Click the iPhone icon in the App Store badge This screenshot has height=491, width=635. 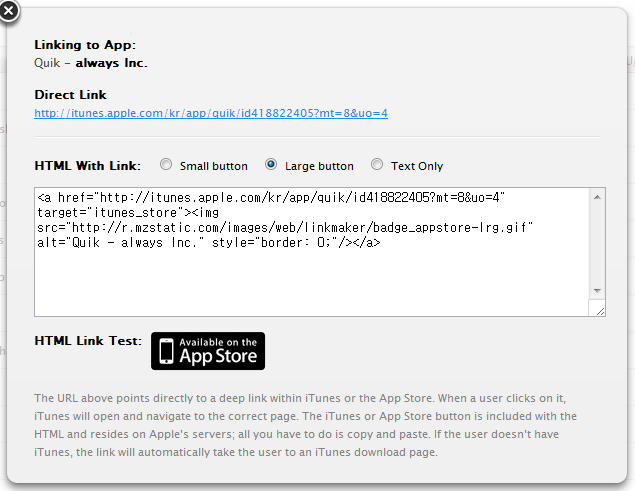(166, 351)
